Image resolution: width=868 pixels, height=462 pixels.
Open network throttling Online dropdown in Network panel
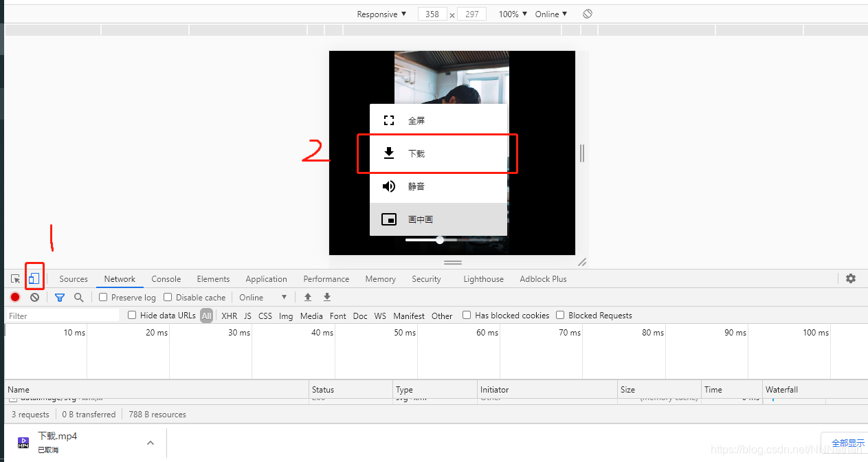(263, 297)
